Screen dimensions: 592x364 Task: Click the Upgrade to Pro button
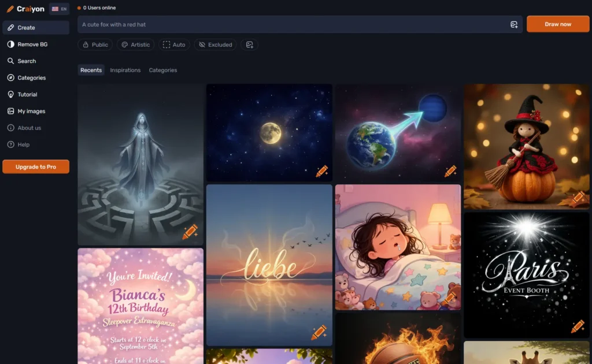(x=36, y=166)
